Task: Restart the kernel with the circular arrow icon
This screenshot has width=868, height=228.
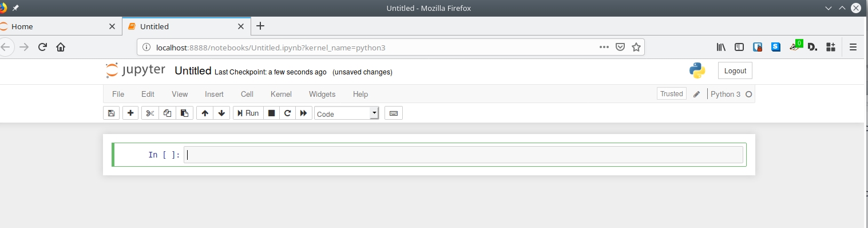Action: pyautogui.click(x=288, y=113)
